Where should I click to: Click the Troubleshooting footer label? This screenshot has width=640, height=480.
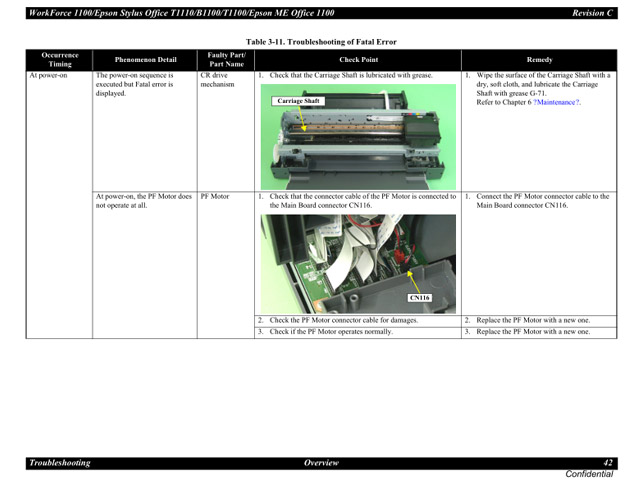(x=60, y=463)
